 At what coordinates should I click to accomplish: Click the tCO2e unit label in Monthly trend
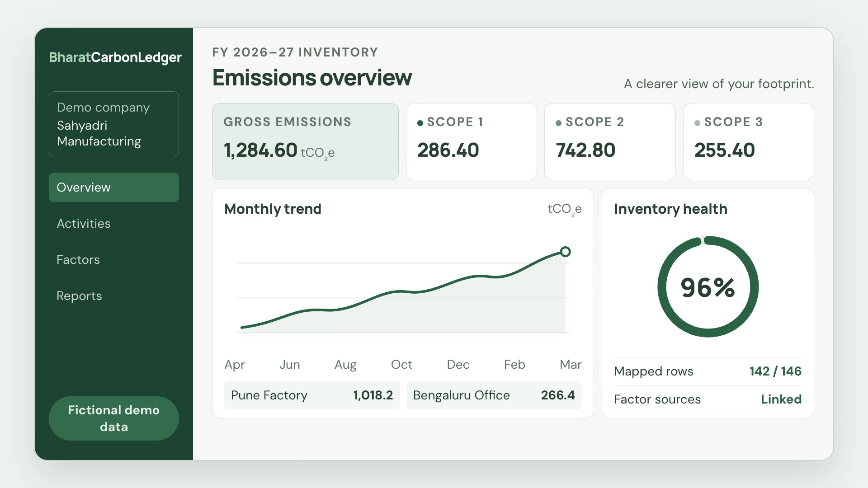pyautogui.click(x=564, y=209)
